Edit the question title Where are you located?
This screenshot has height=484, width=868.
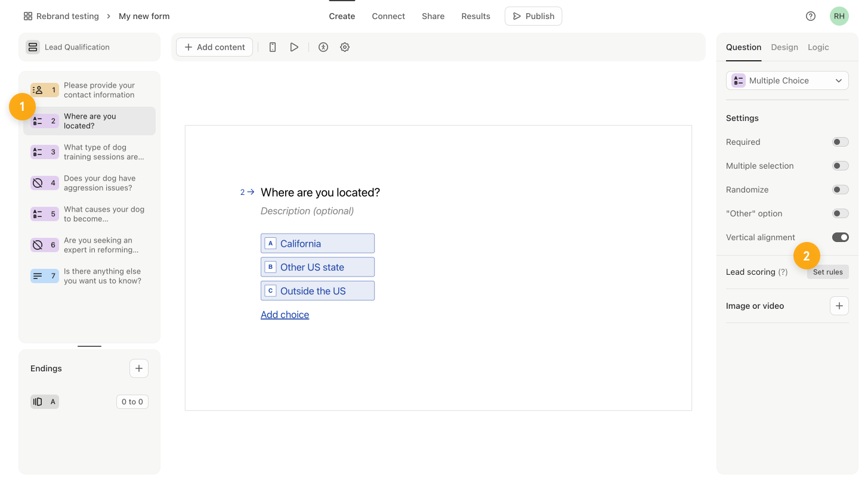pos(320,193)
